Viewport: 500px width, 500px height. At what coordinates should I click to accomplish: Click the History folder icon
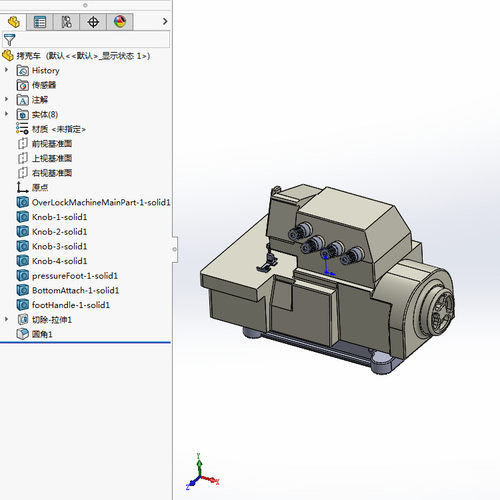(x=23, y=70)
